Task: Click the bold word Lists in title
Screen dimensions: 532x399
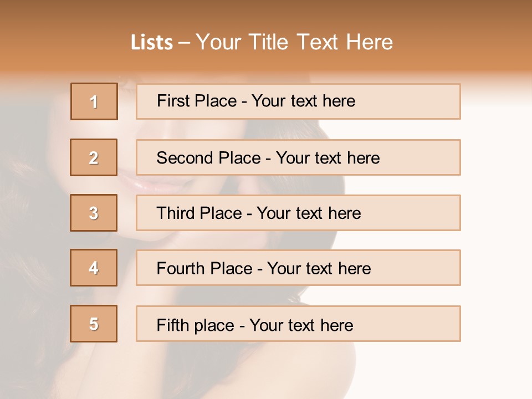Action: coord(152,43)
